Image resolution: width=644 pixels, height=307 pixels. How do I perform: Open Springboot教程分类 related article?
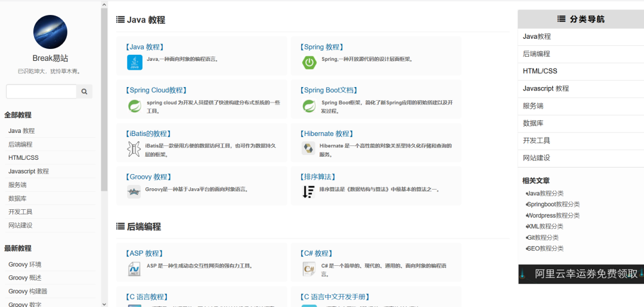point(553,204)
